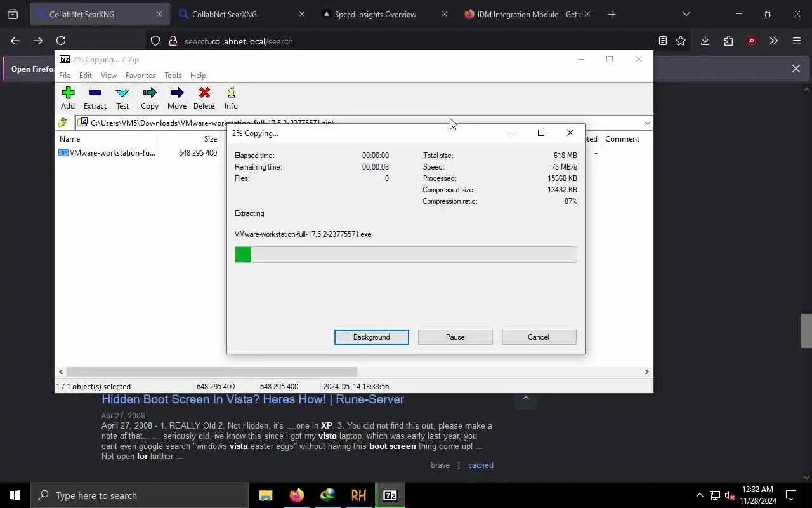Screen dimensions: 812x508
Task: Switch to the first CollabNet SearXNG tab
Action: click(100, 14)
